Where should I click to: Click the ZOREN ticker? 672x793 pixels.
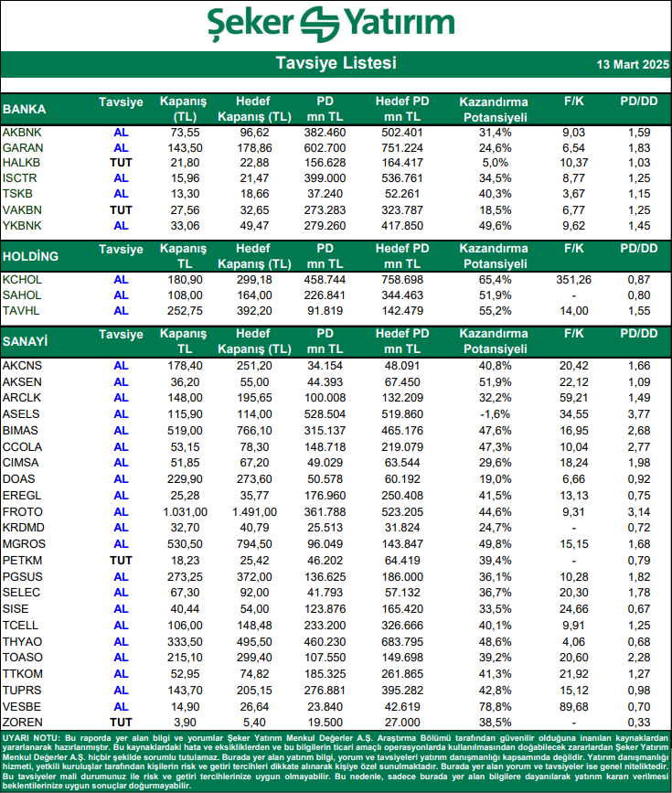pos(21,722)
